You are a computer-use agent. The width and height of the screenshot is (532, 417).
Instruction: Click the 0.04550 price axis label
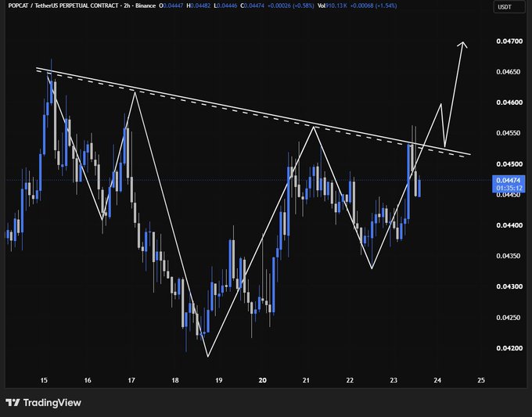tap(508, 133)
